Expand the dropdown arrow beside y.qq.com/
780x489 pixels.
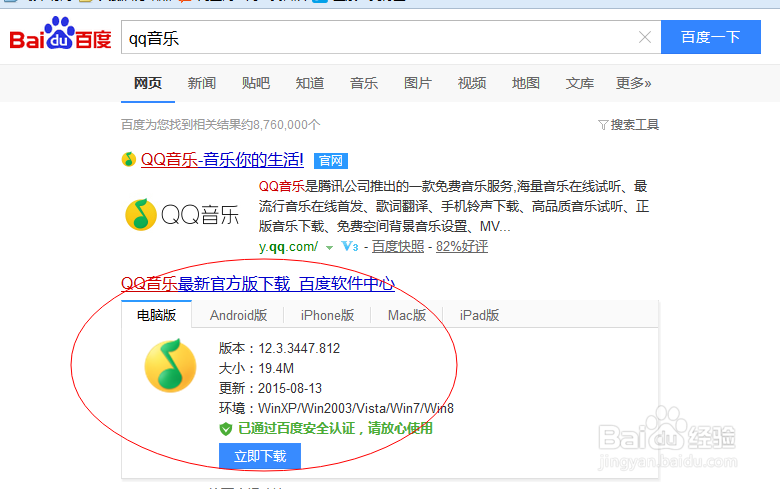(x=329, y=247)
